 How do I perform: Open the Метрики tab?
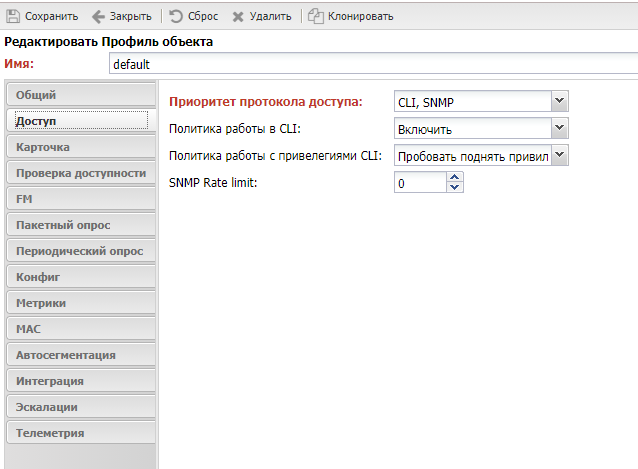[81, 303]
